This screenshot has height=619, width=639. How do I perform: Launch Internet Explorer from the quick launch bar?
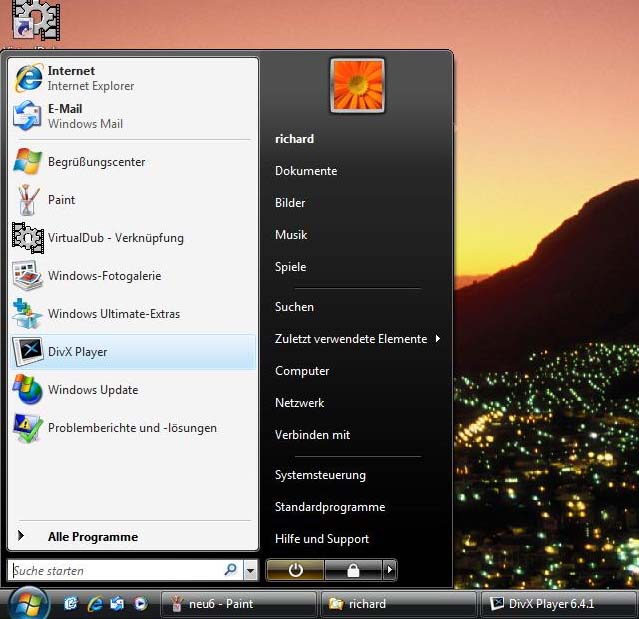tap(95, 604)
